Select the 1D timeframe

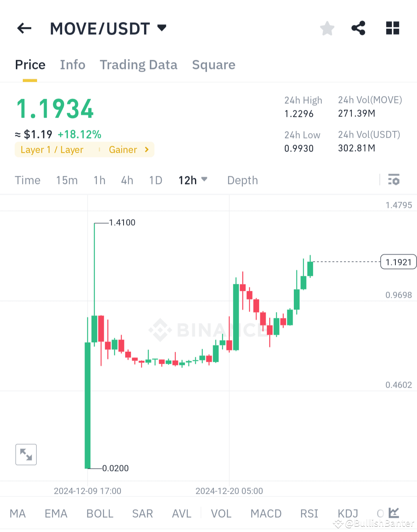(156, 180)
